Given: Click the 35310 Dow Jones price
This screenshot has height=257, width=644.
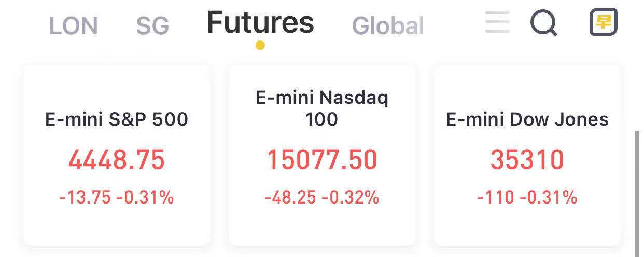Looking at the screenshot, I should [527, 160].
